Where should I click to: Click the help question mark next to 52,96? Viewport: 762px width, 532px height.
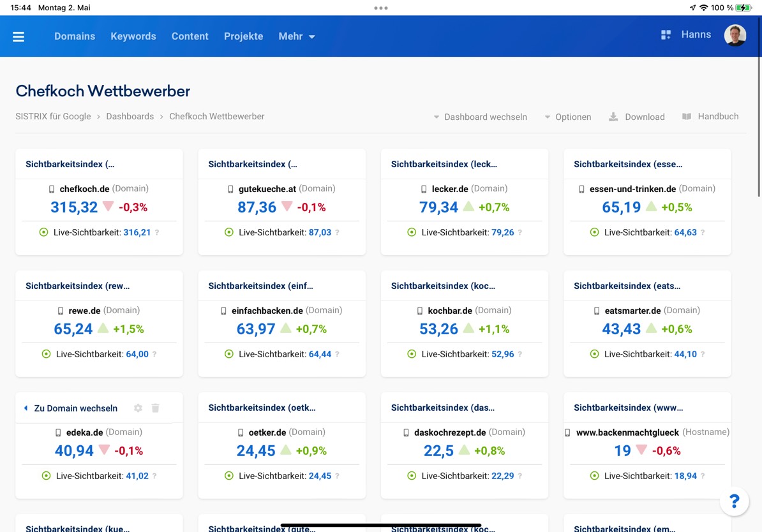[x=520, y=355]
